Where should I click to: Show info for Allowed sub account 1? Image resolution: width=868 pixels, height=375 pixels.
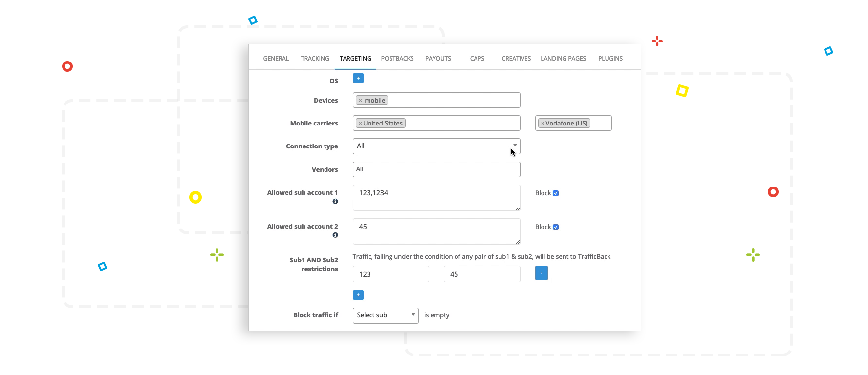335,201
